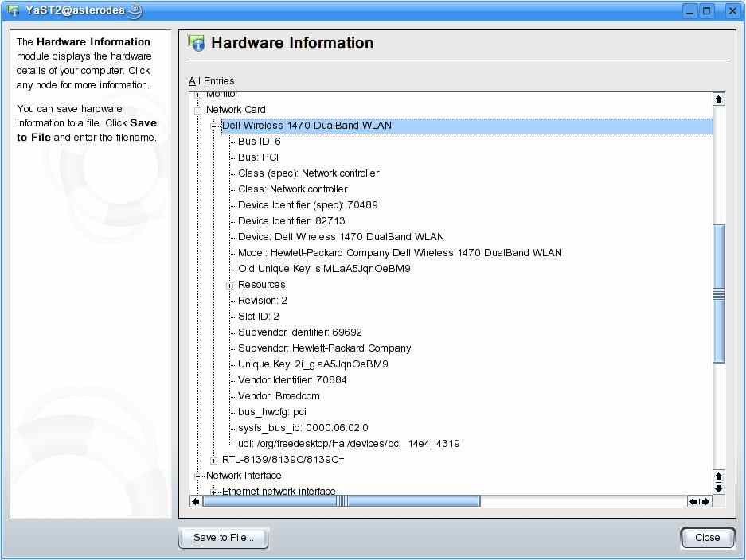Image resolution: width=746 pixels, height=560 pixels.
Task: Click the horizontal scrollbar thumb
Action: 342,501
